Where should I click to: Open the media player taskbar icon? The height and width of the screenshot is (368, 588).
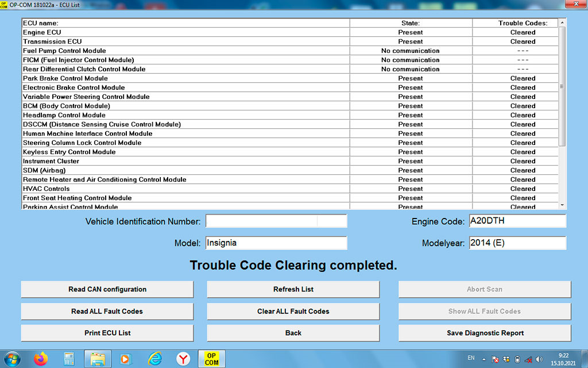click(126, 359)
